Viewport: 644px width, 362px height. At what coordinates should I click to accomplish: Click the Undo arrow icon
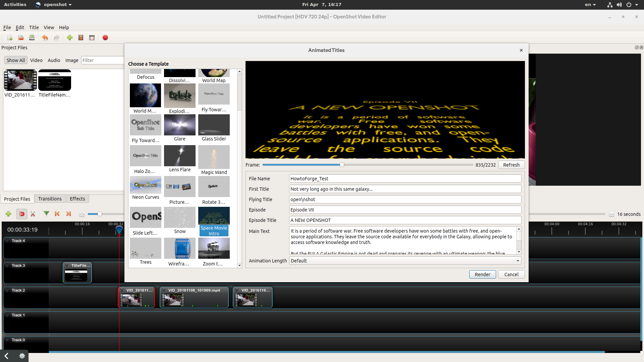pyautogui.click(x=45, y=38)
